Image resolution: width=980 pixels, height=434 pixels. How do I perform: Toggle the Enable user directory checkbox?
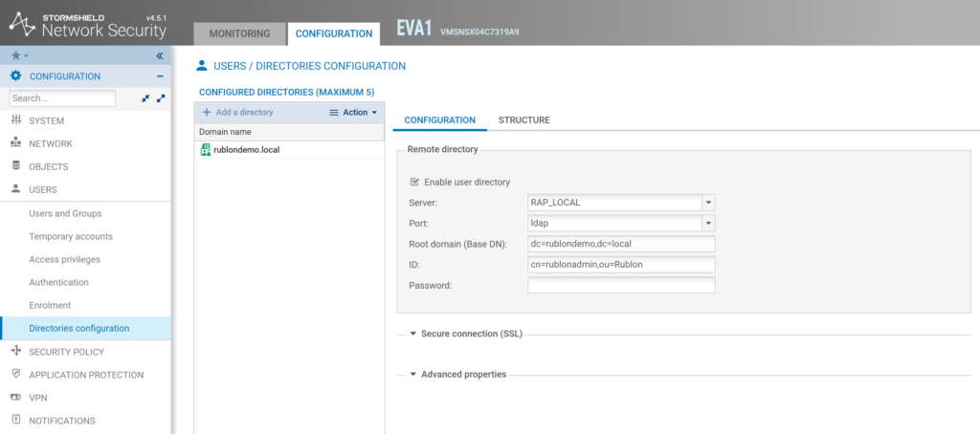[414, 182]
